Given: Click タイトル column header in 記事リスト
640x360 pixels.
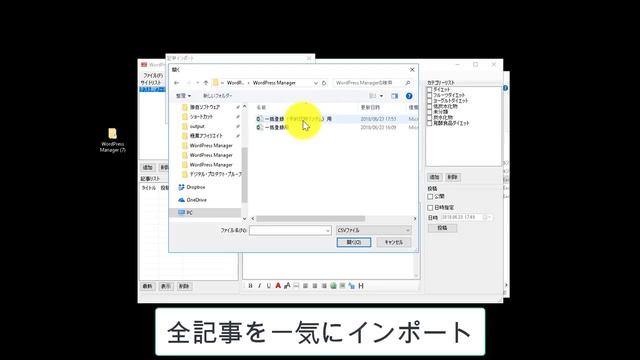Looking at the screenshot, I should click(x=149, y=188).
